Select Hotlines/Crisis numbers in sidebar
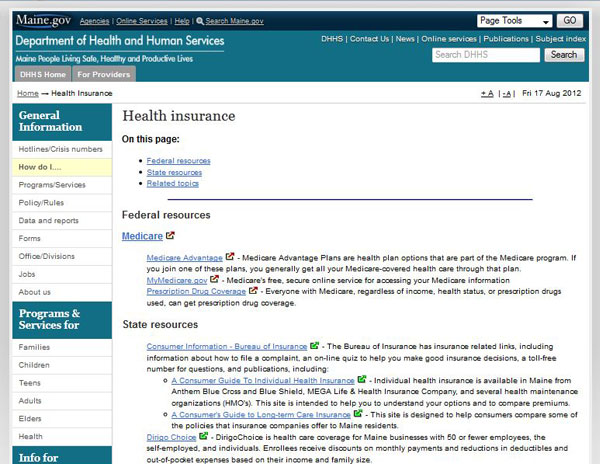 [62, 149]
